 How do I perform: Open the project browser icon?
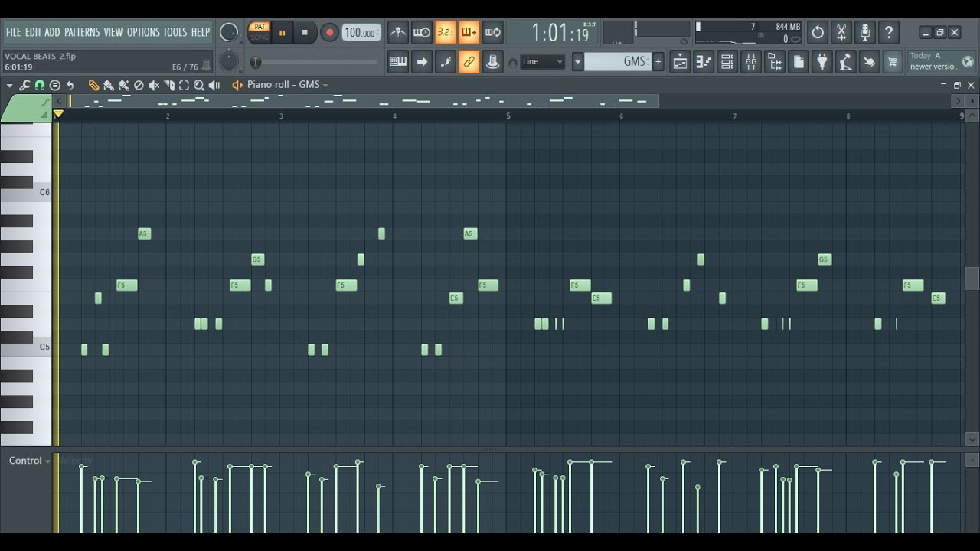(x=775, y=62)
